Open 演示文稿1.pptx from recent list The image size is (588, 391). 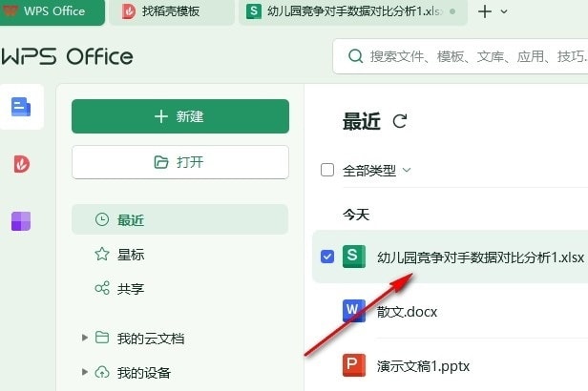[423, 366]
